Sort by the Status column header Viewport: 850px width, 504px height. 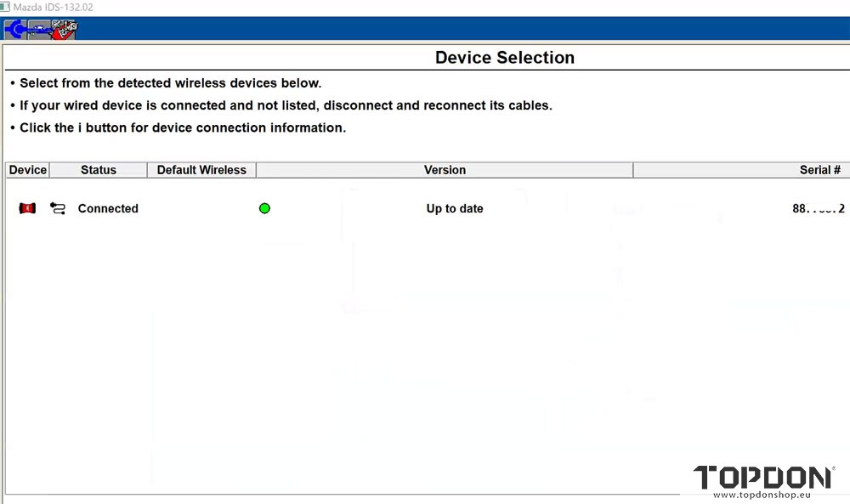point(98,170)
